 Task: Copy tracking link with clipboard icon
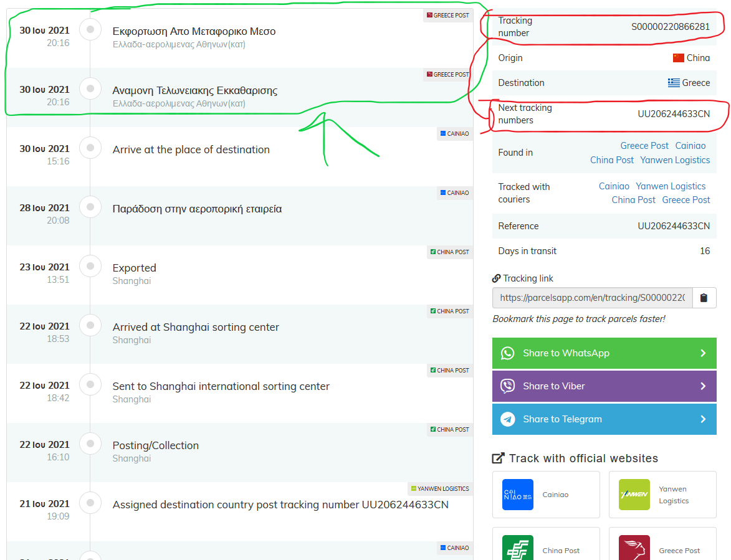coord(704,298)
